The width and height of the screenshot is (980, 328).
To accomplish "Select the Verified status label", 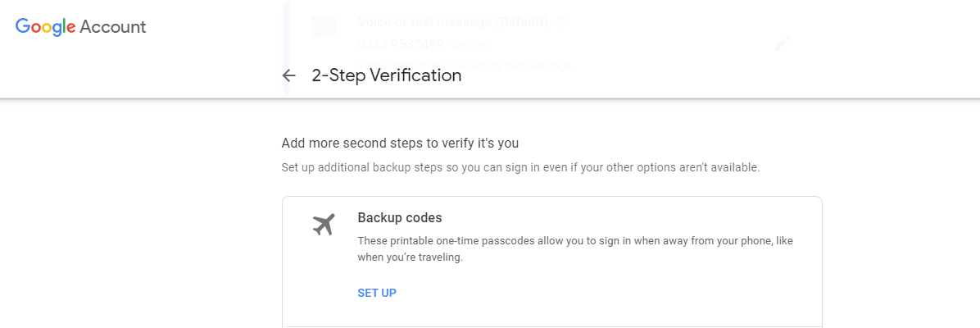I will coord(470,45).
